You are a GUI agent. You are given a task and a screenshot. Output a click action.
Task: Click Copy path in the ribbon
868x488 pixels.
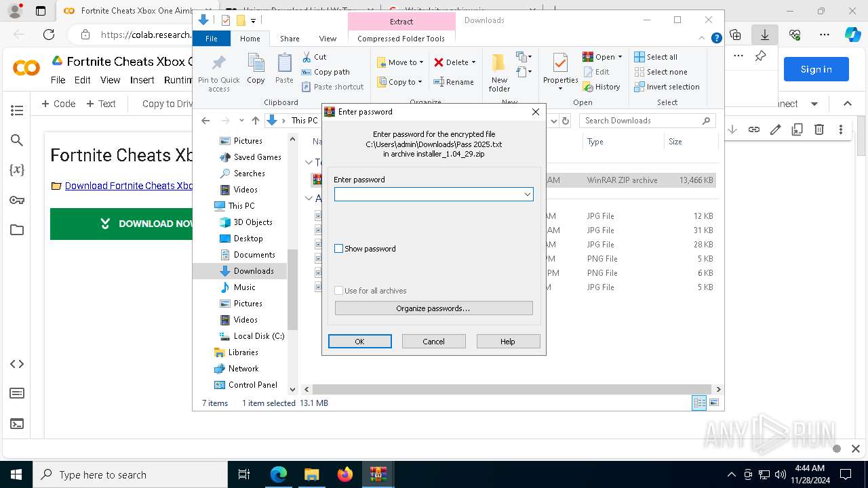tap(325, 72)
